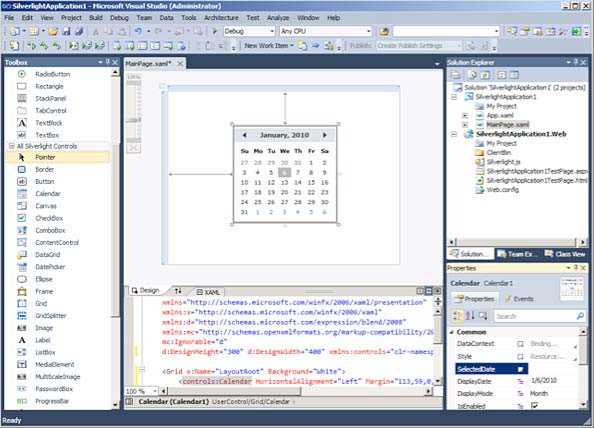Switch to the Class View tab
The height and width of the screenshot is (428, 594).
tap(565, 254)
